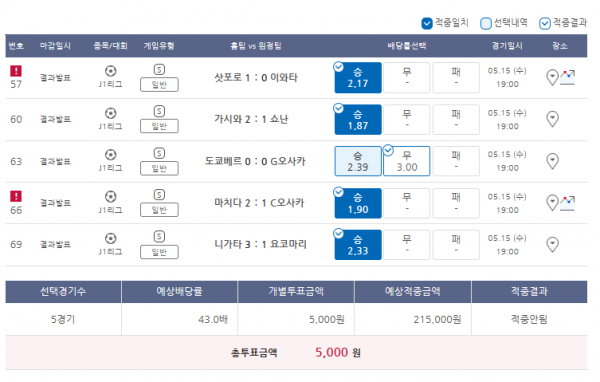Select 승 2.39 for match 63
Image resolution: width=600 pixels, height=382 pixels.
358,161
